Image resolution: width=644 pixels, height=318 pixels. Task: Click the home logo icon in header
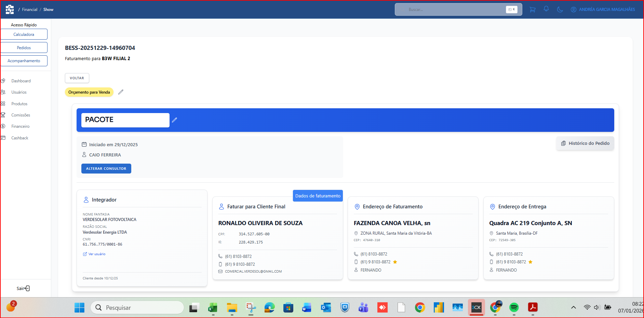point(10,10)
